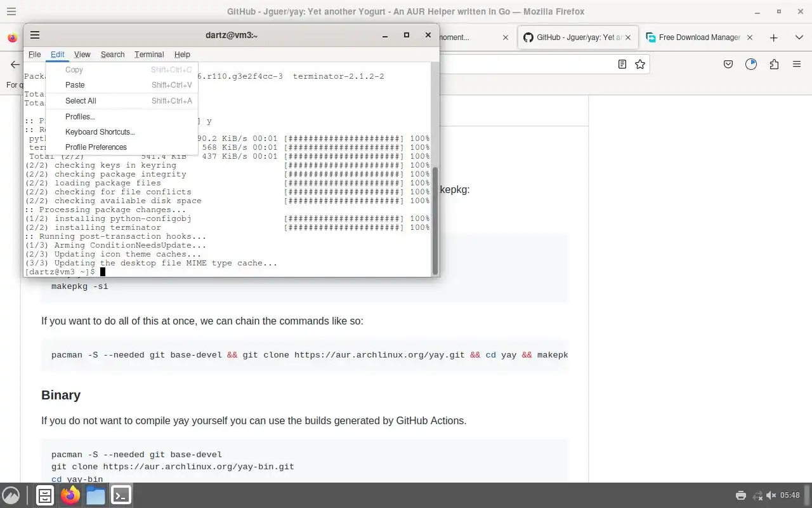Open the terminal View menu

[82, 55]
